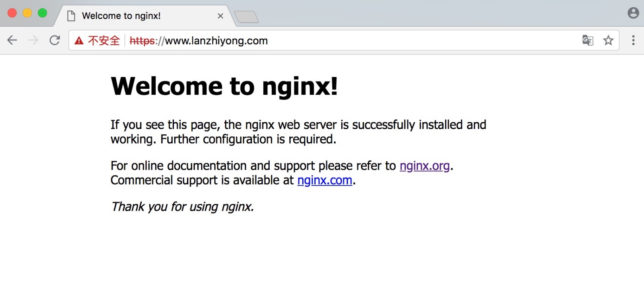
Task: Focus the address bar URL www.lanzhiyong.com
Action: coord(217,41)
